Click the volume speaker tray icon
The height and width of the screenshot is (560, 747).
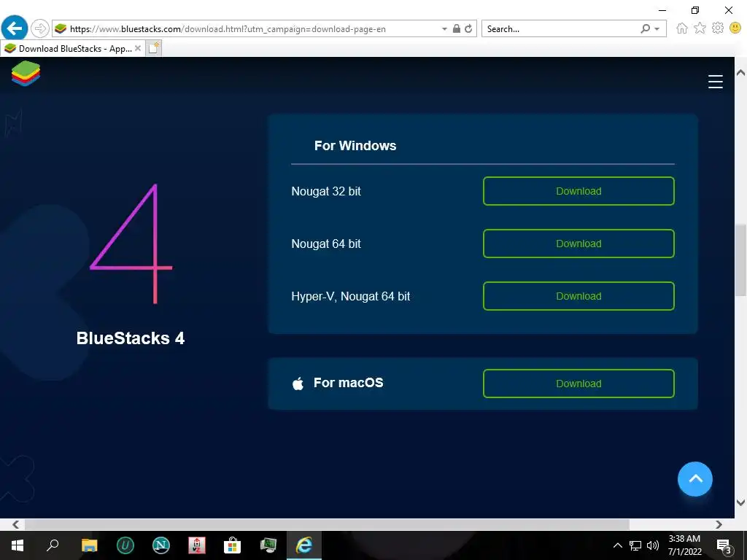[x=653, y=545]
